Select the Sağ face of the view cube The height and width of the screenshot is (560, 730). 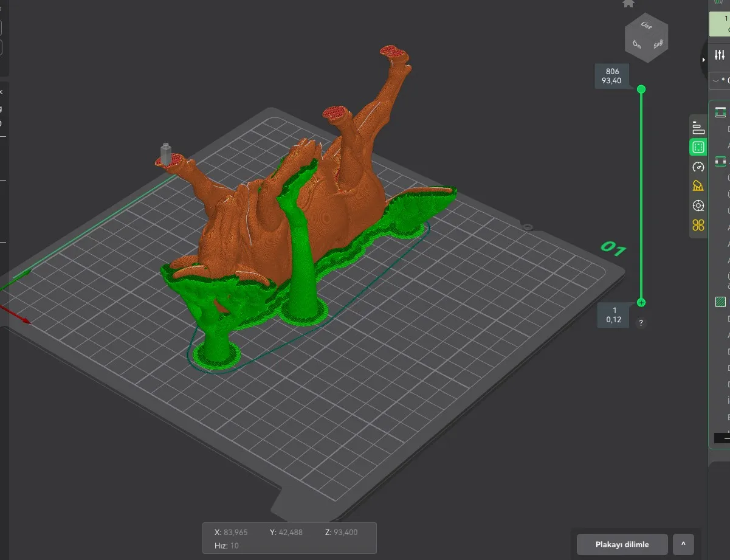click(x=658, y=44)
